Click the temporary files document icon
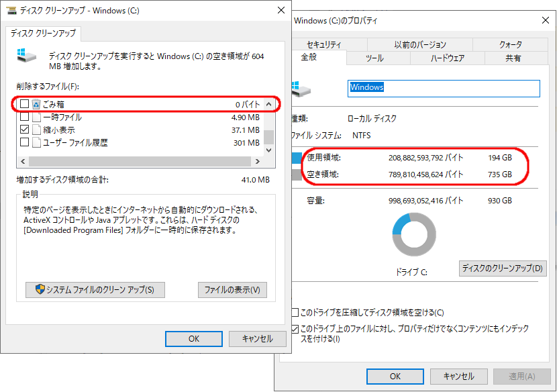Viewport: 557px width, 392px height. pyautogui.click(x=36, y=117)
